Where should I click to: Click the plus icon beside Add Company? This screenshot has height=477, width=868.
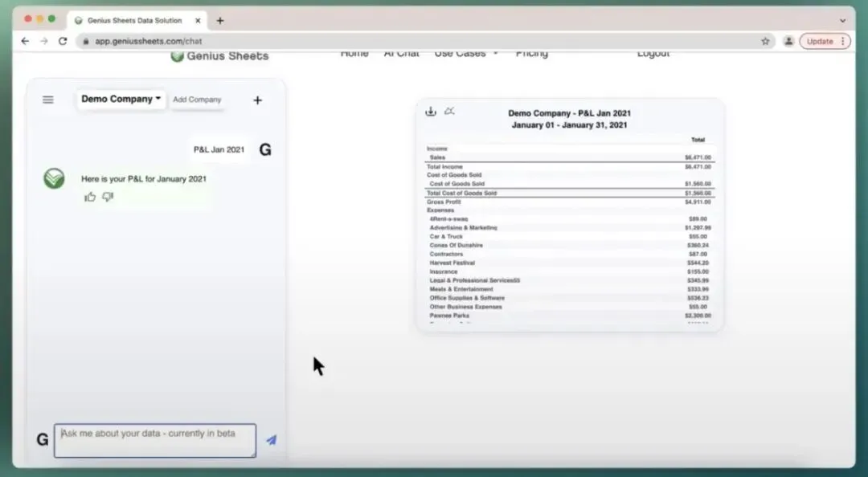coord(257,100)
